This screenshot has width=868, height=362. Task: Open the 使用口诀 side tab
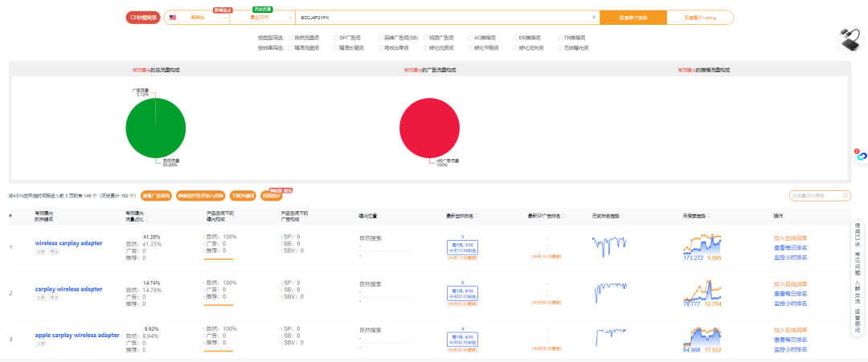pos(858,237)
